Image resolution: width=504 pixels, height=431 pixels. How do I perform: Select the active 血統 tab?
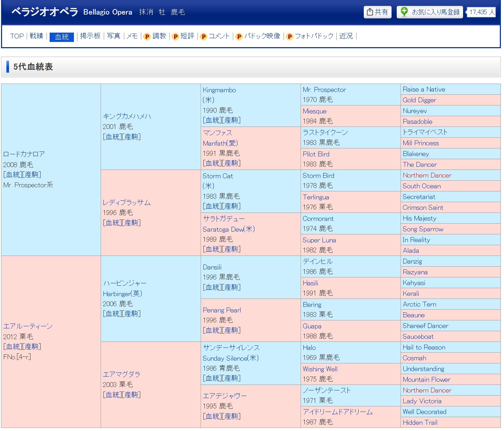pos(62,37)
